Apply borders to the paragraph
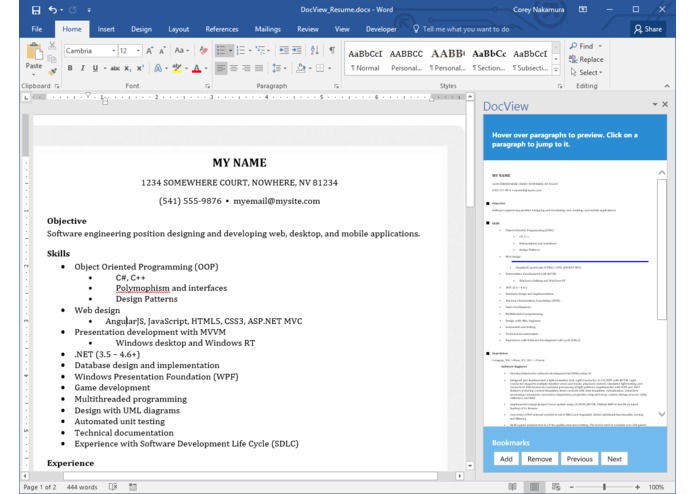 point(320,68)
